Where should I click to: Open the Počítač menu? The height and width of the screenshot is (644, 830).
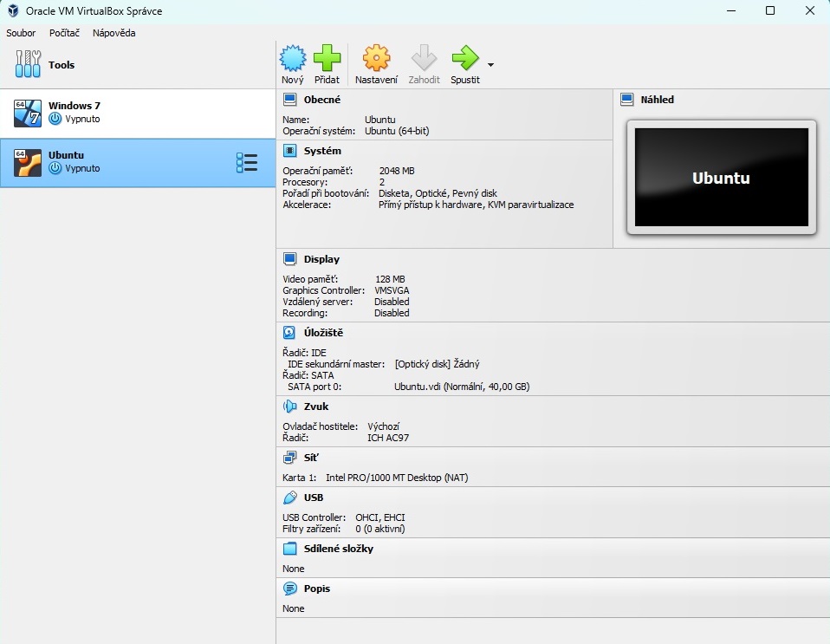click(x=64, y=33)
